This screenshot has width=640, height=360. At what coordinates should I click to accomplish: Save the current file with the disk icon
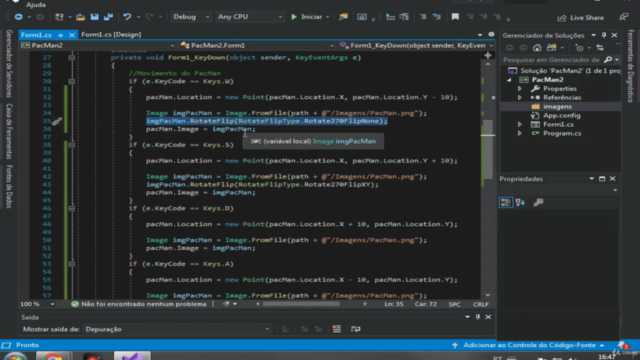click(94, 17)
